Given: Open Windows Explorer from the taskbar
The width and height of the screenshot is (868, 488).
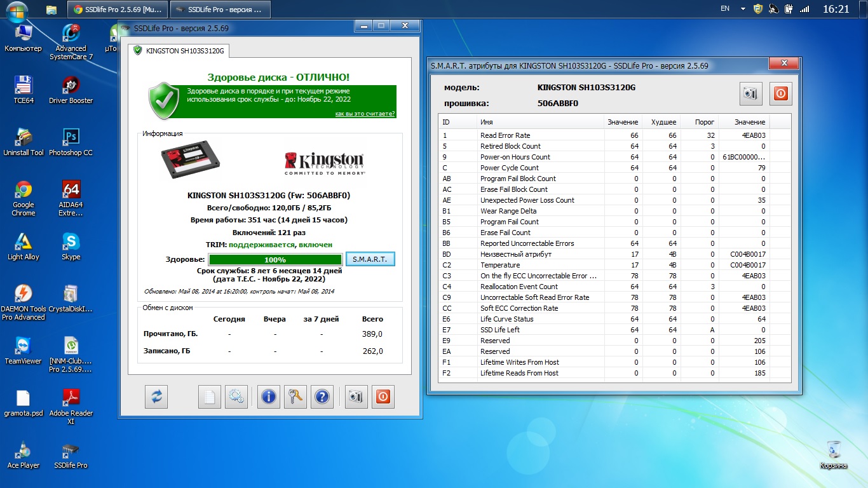Looking at the screenshot, I should pos(51,10).
